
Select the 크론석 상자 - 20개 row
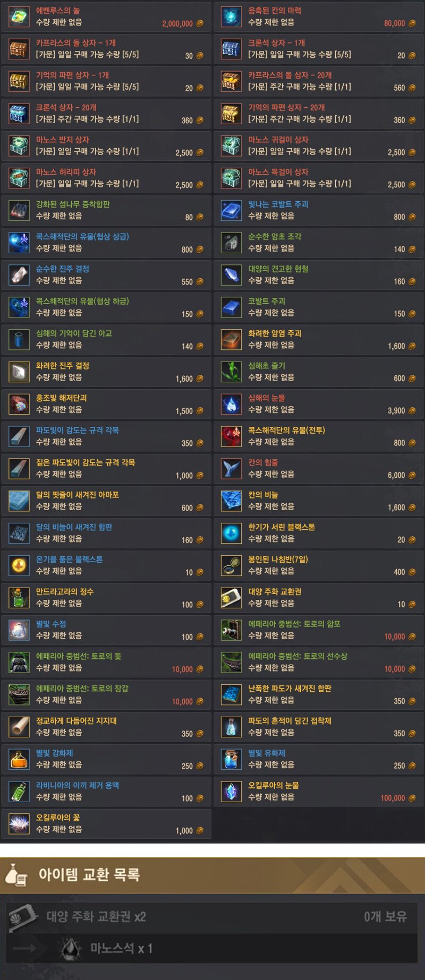[106, 114]
